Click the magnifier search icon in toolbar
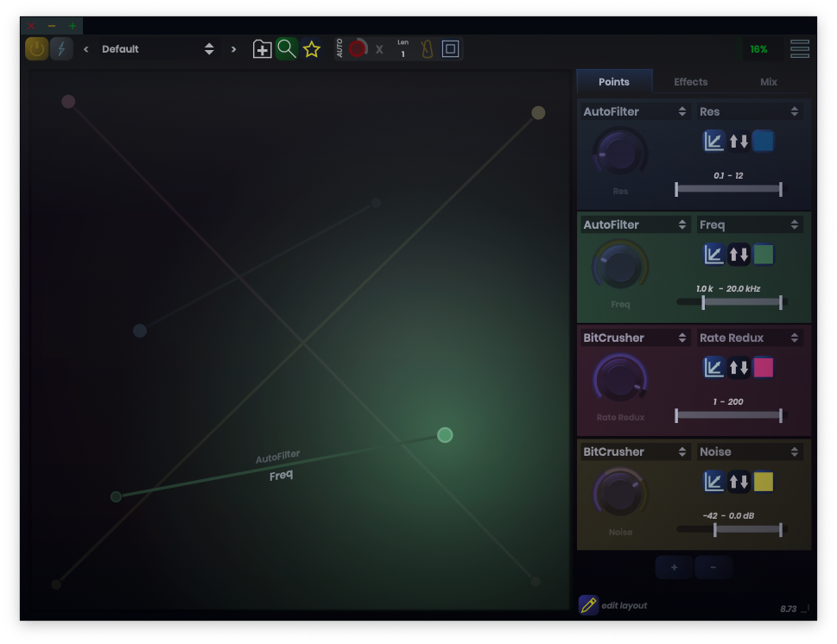The width and height of the screenshot is (837, 644). 287,49
